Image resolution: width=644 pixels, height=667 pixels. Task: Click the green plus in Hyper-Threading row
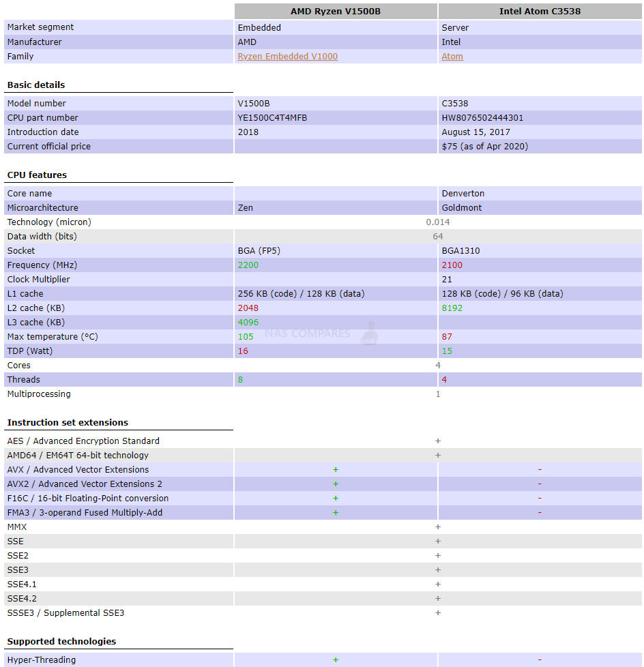(336, 659)
